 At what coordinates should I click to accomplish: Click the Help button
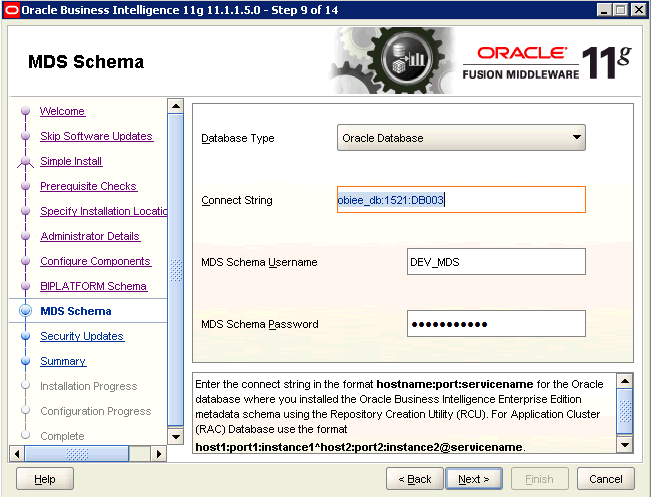click(45, 479)
